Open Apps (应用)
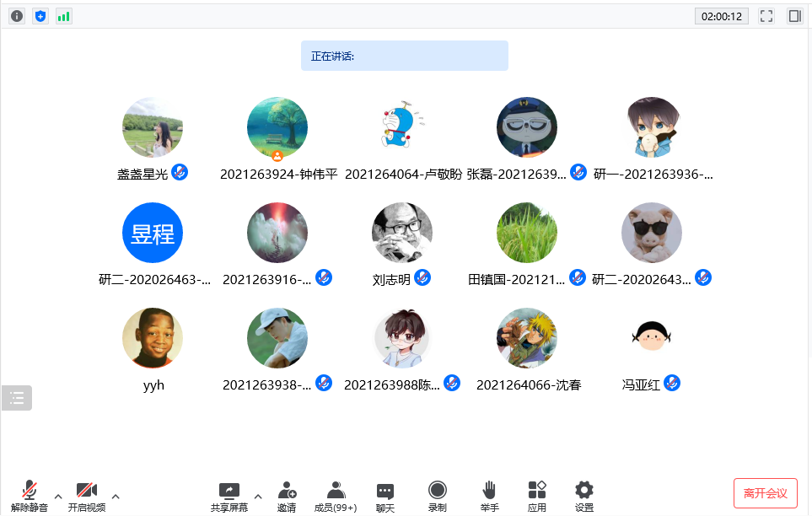The width and height of the screenshot is (812, 516). pos(537,496)
